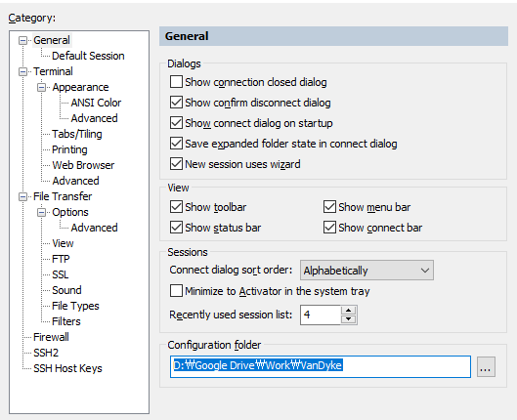Open Filters settings

(65, 321)
